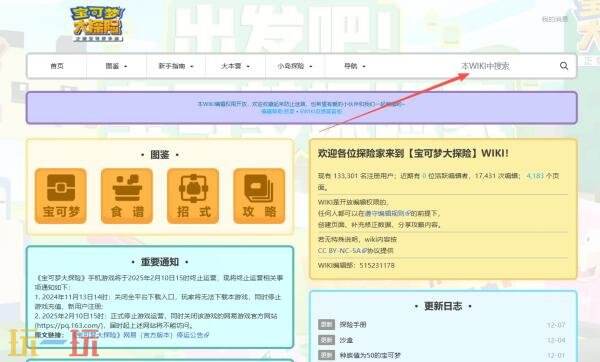Screen dimensions: 600x362
Task: Go to 首页 in navigation bar
Action: click(57, 66)
